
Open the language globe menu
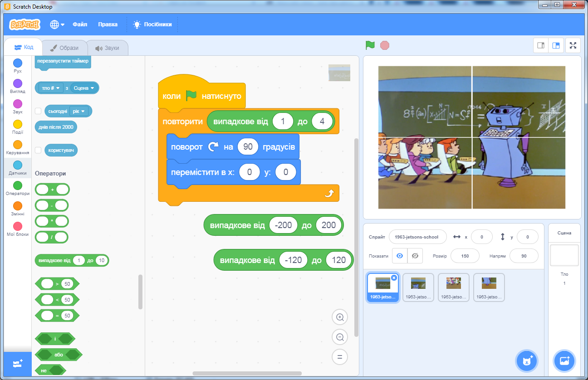57,24
